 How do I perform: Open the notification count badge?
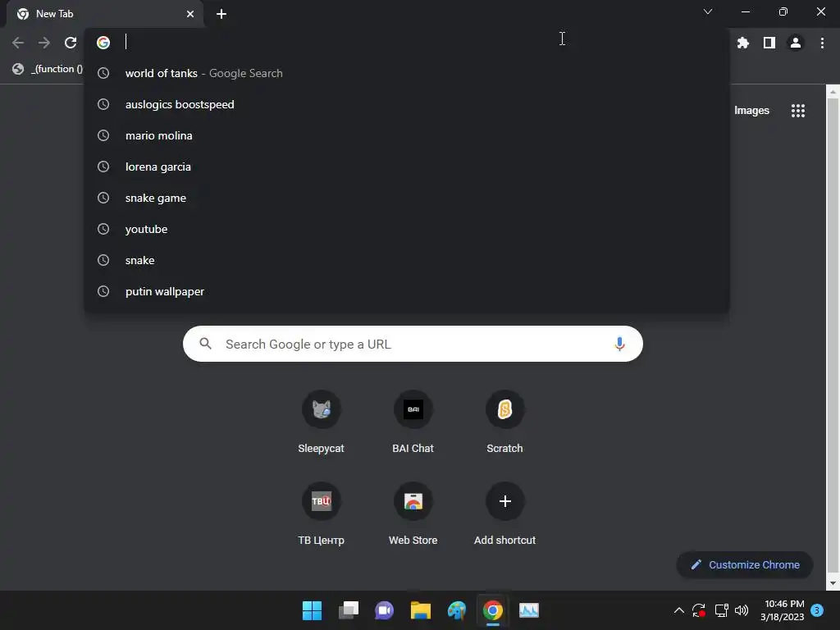tap(817, 610)
